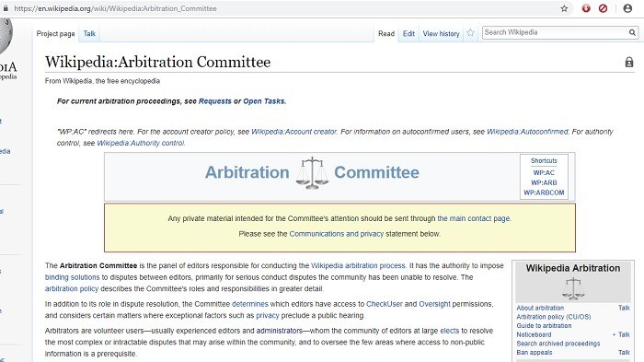Click the search magnifier icon
This screenshot has width=644, height=362.
click(632, 32)
